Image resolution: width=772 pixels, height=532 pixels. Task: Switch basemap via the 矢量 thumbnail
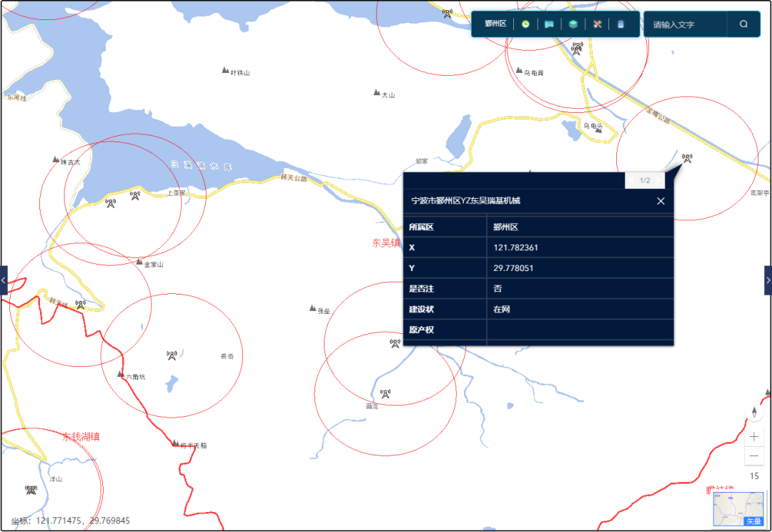click(x=738, y=509)
